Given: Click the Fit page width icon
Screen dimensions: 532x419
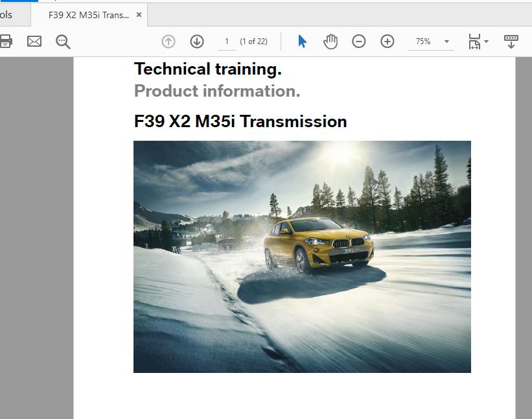Looking at the screenshot, I should 474,42.
